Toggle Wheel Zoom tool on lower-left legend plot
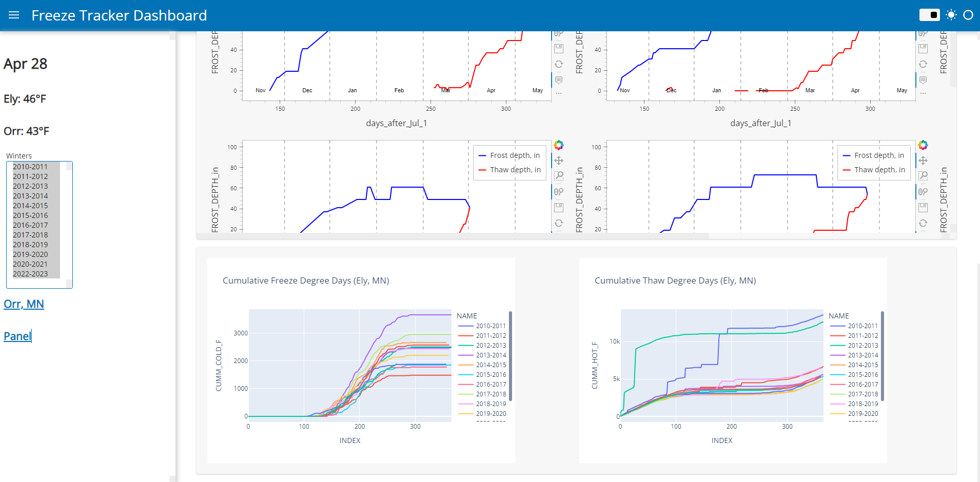 pyautogui.click(x=559, y=192)
